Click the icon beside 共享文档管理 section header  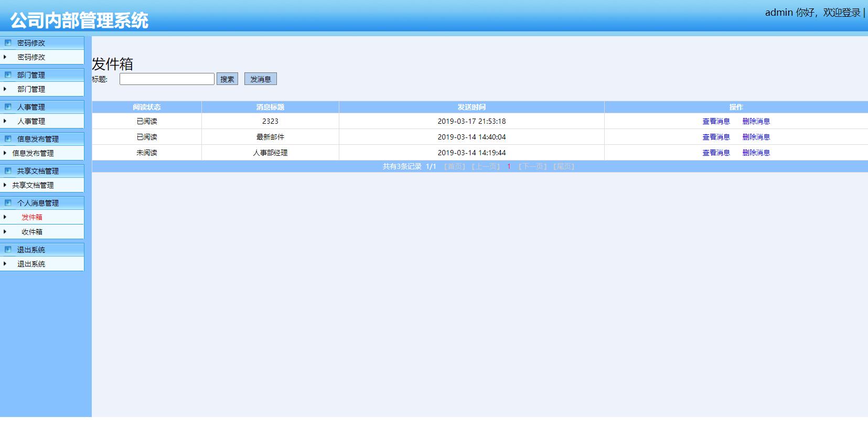[8, 171]
